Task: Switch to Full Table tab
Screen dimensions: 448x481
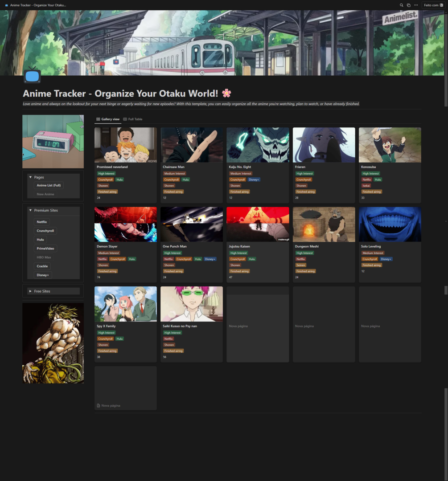Action: click(x=133, y=119)
